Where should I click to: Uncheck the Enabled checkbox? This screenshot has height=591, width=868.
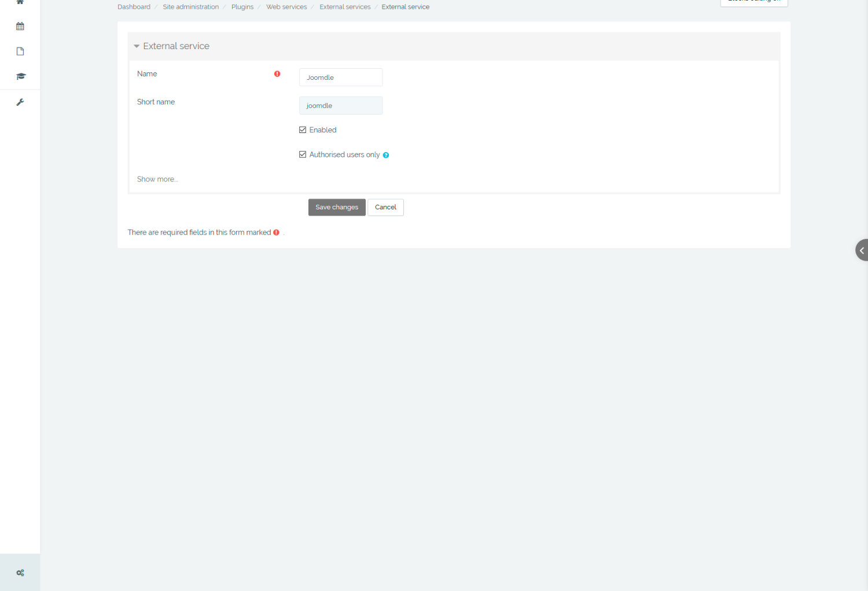click(303, 130)
